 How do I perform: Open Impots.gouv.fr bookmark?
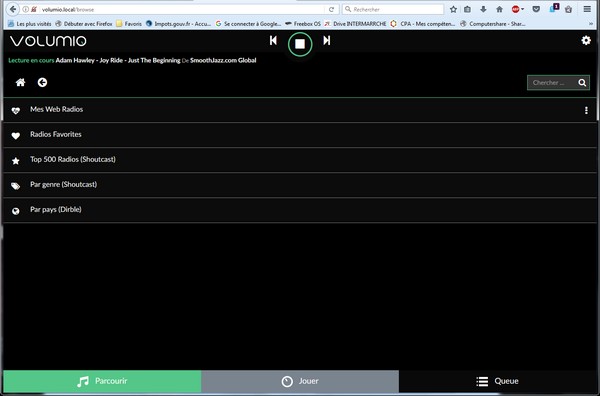(178, 24)
